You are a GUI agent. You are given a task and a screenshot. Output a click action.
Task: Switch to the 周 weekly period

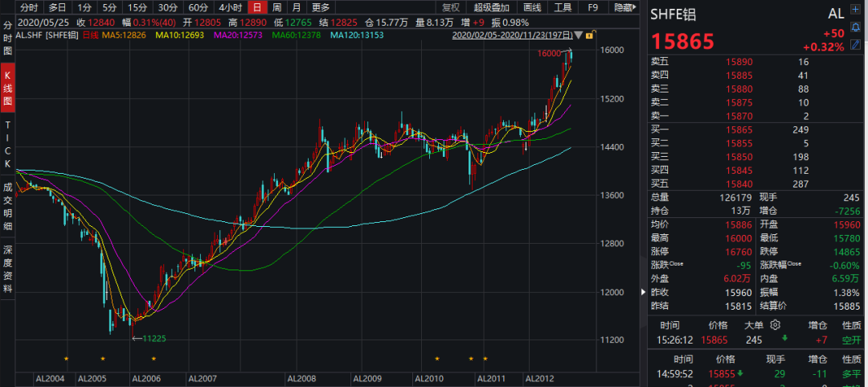tap(276, 7)
